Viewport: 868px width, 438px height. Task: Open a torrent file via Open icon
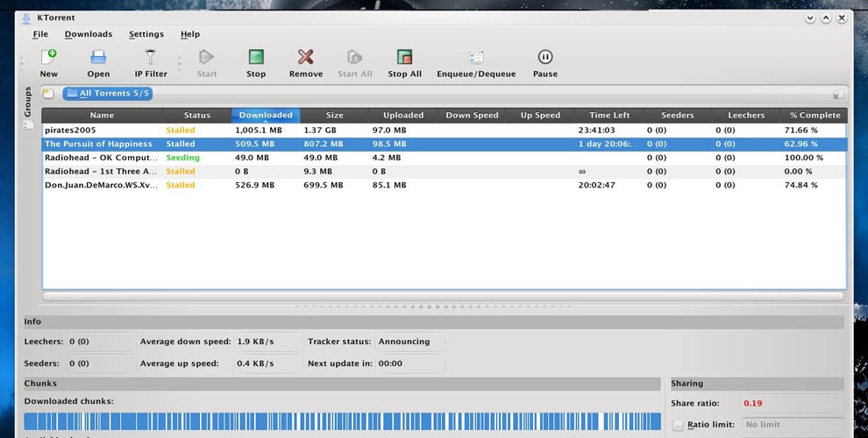pos(98,58)
